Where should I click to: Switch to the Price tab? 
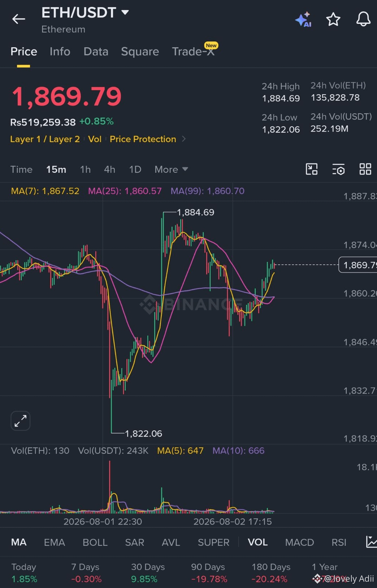coord(23,52)
